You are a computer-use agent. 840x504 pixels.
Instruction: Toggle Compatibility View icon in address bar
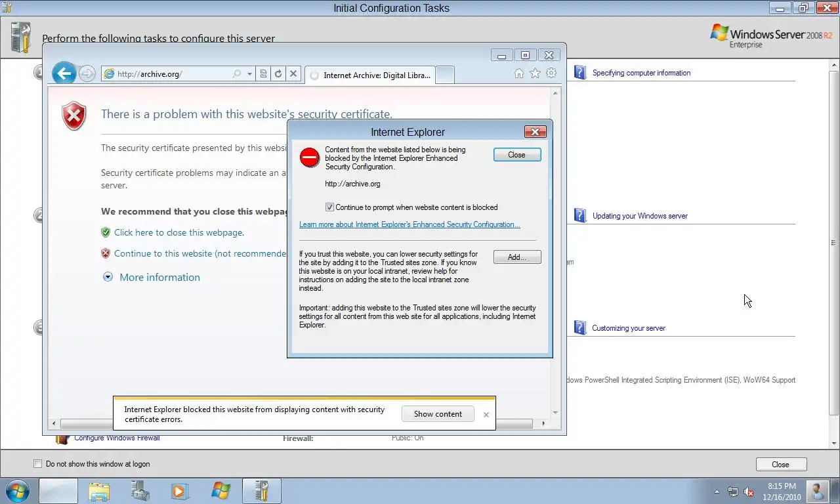point(263,74)
